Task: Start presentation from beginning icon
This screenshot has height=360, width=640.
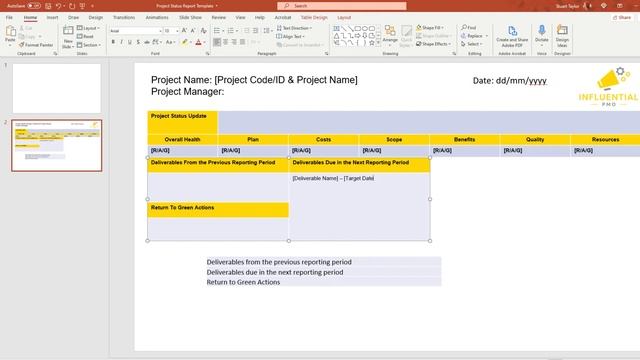Action: coord(82,6)
